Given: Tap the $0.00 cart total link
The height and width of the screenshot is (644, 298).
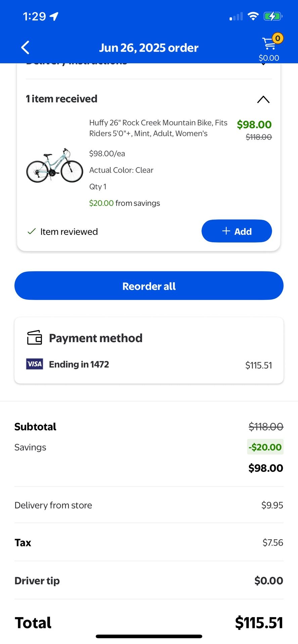Looking at the screenshot, I should click(x=268, y=57).
